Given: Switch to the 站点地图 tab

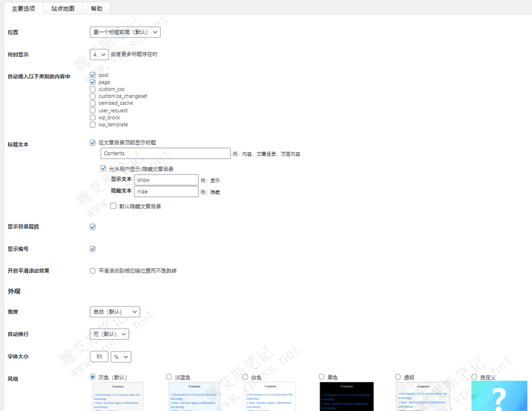Looking at the screenshot, I should pos(63,9).
